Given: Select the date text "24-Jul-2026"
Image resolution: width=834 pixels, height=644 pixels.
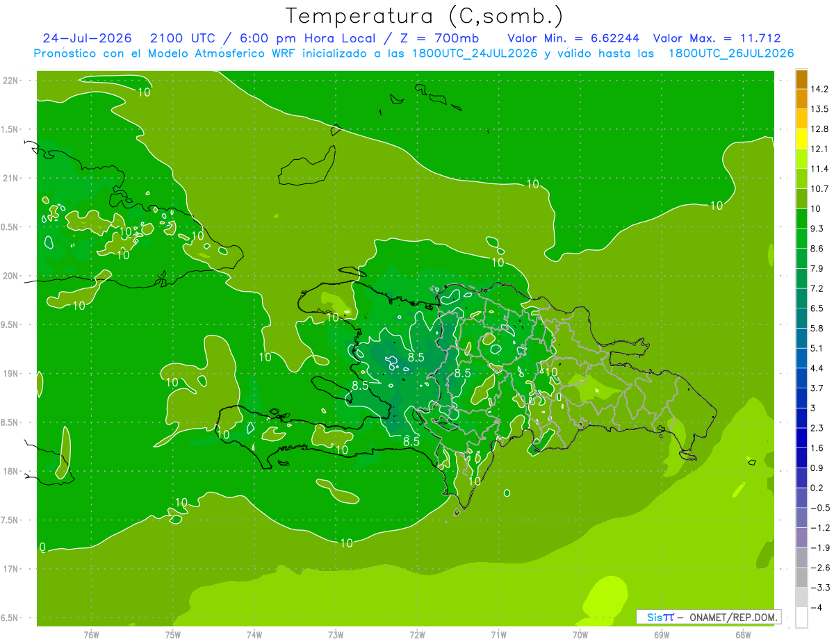Looking at the screenshot, I should 87,38.
